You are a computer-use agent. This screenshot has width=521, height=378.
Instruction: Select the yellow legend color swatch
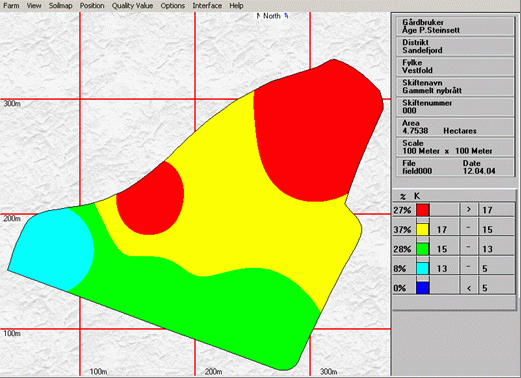[x=423, y=229]
